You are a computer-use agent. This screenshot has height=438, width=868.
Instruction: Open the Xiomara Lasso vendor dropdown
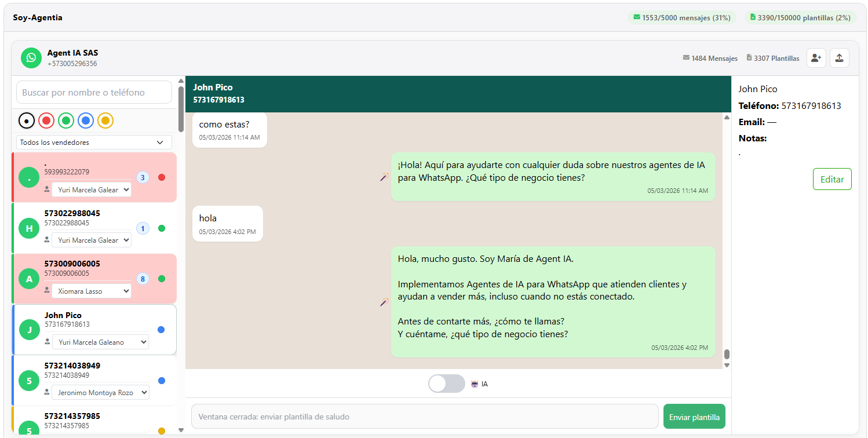92,291
